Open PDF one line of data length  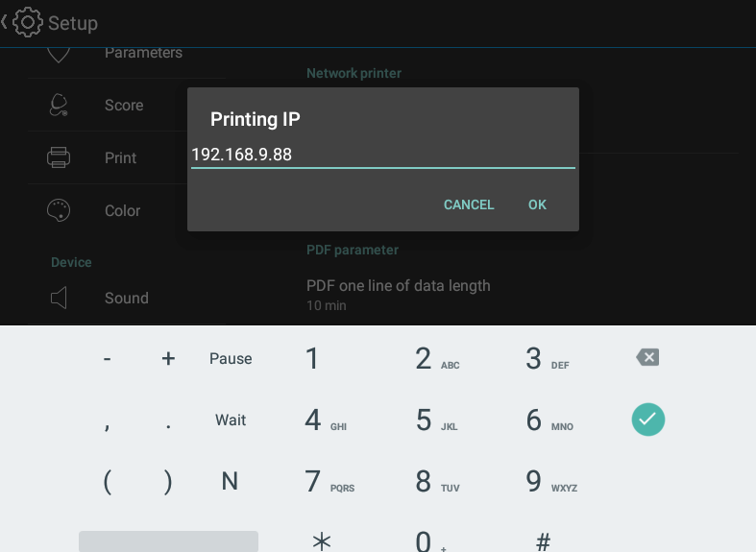coord(399,294)
